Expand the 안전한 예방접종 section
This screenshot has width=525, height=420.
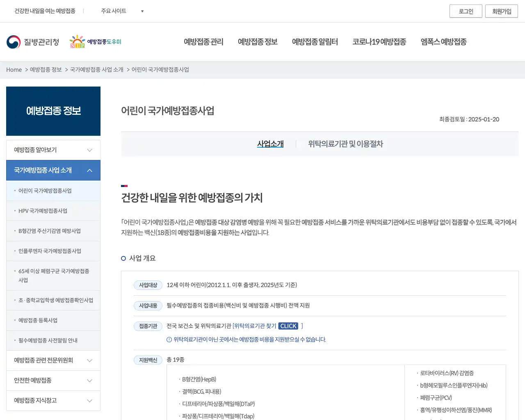[x=53, y=380]
